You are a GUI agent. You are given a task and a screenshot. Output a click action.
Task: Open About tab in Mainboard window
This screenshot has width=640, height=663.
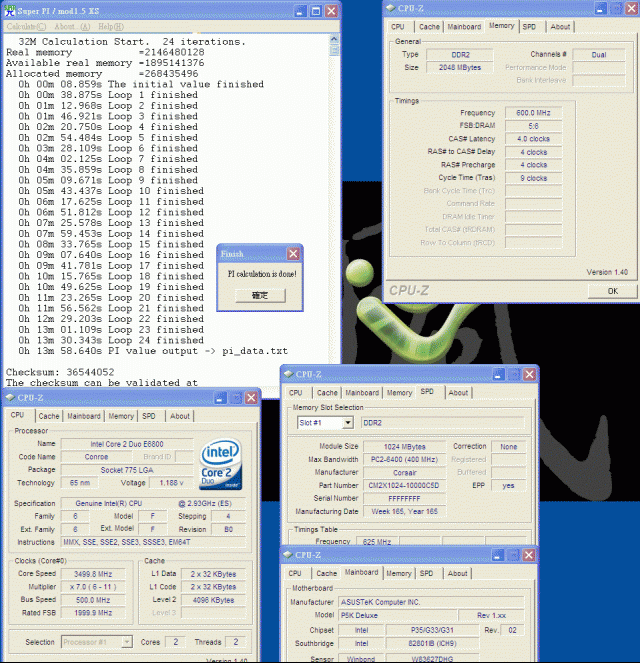click(x=457, y=573)
